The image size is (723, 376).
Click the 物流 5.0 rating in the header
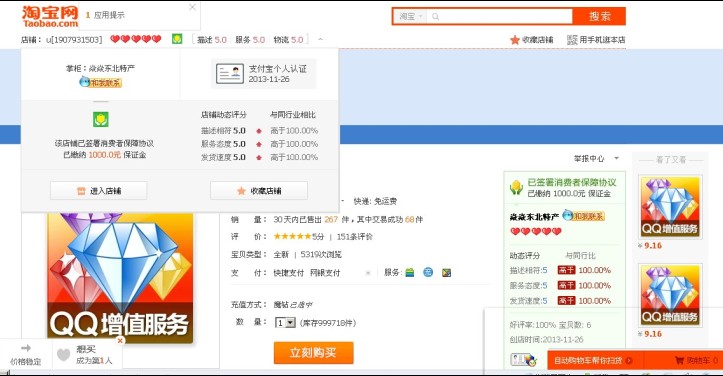288,40
